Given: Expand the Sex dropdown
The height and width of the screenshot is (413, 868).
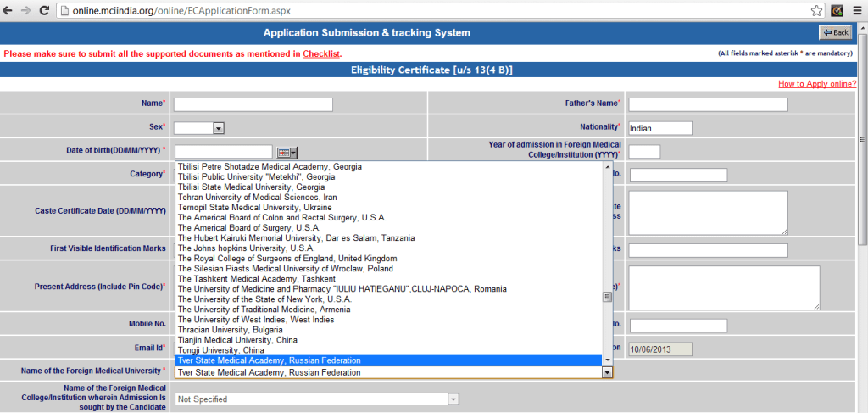Looking at the screenshot, I should click(x=218, y=128).
